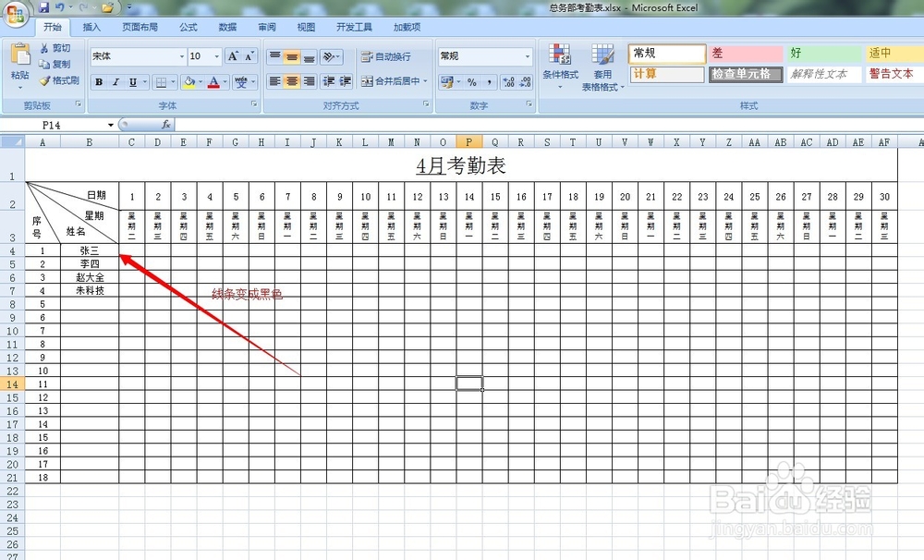Open the 字体 group dialog launcher
Viewport: 924px width, 560px height.
[255, 104]
